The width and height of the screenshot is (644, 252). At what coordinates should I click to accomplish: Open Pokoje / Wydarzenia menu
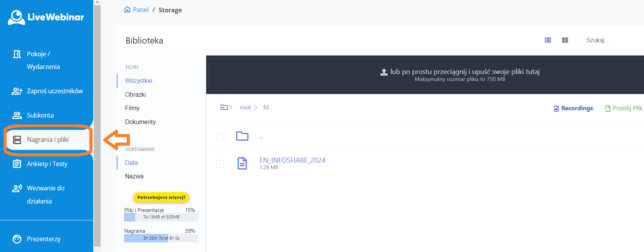[43, 60]
